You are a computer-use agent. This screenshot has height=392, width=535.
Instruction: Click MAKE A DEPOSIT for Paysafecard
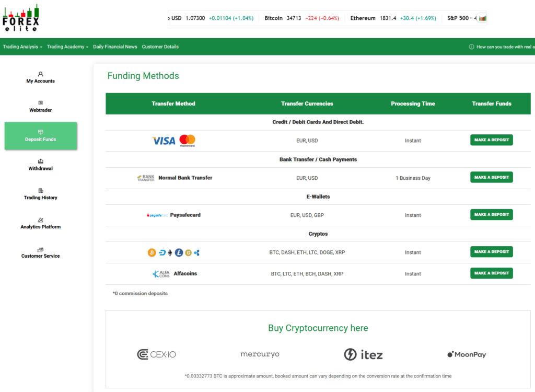coord(491,214)
